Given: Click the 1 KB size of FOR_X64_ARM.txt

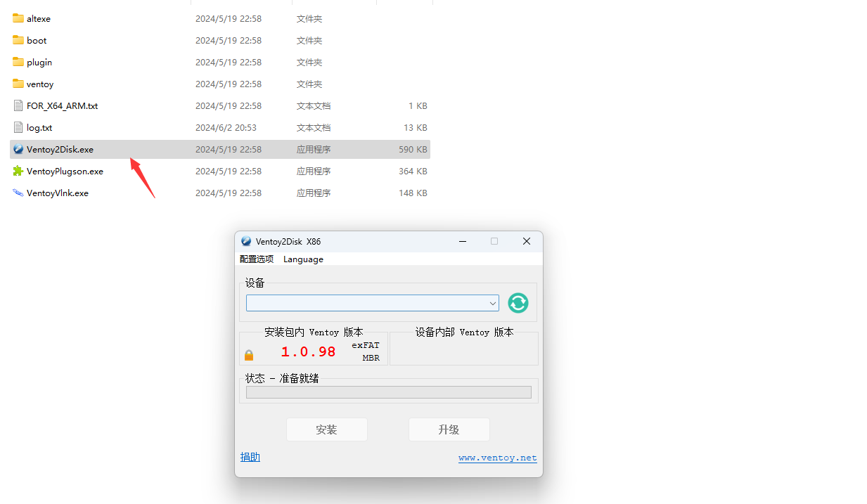Looking at the screenshot, I should [x=418, y=105].
